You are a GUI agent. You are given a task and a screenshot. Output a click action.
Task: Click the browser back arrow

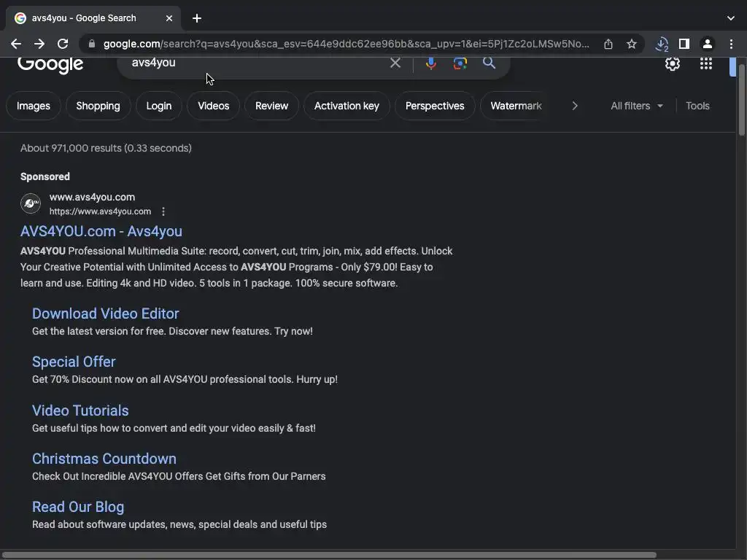(x=16, y=44)
